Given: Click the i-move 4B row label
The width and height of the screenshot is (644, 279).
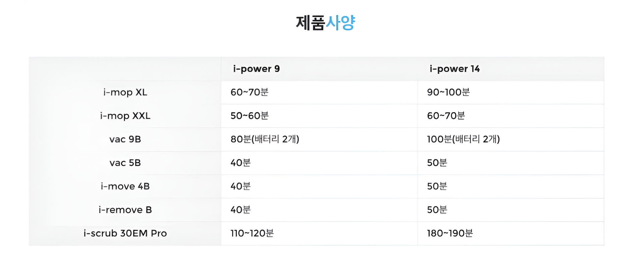Looking at the screenshot, I should (125, 186).
